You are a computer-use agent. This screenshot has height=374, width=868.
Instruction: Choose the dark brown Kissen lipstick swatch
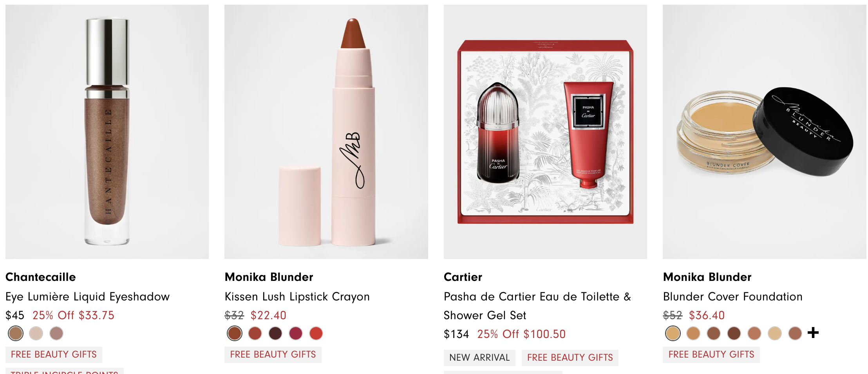[275, 333]
